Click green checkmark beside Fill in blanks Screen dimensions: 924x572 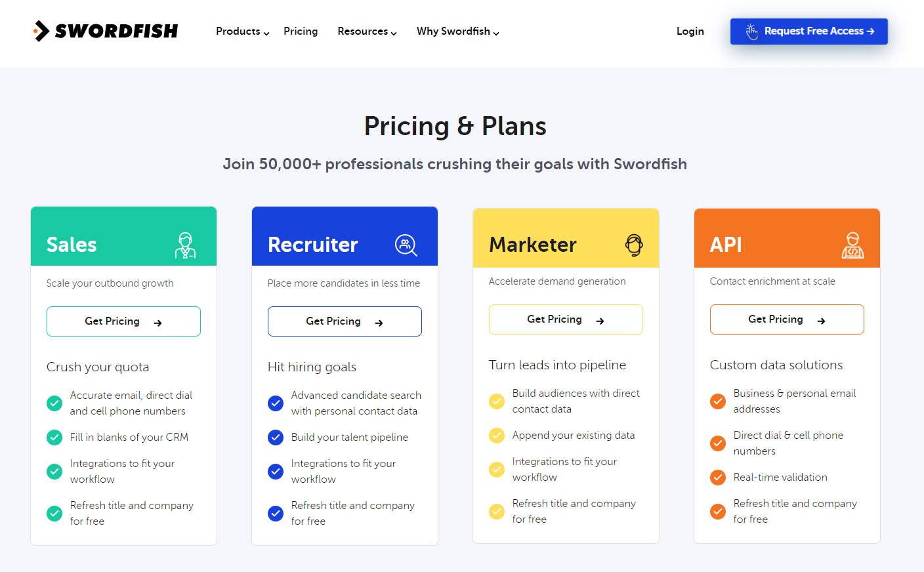(x=54, y=438)
